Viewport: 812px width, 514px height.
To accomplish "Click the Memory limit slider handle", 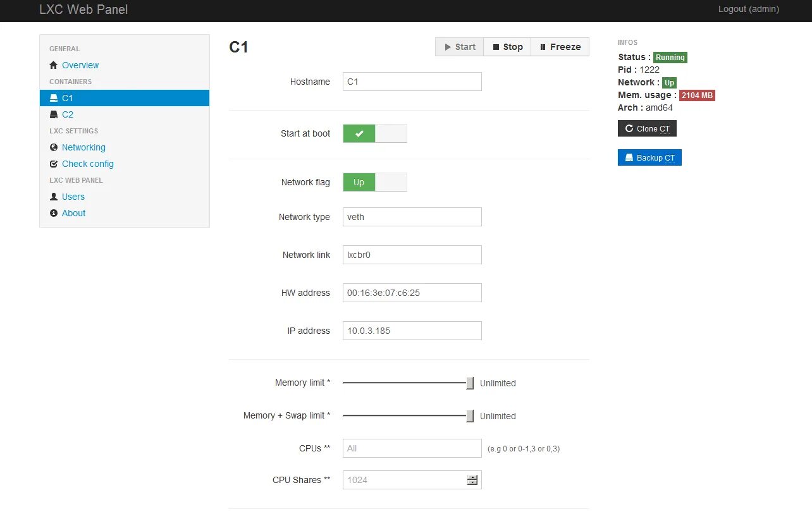I will (470, 382).
